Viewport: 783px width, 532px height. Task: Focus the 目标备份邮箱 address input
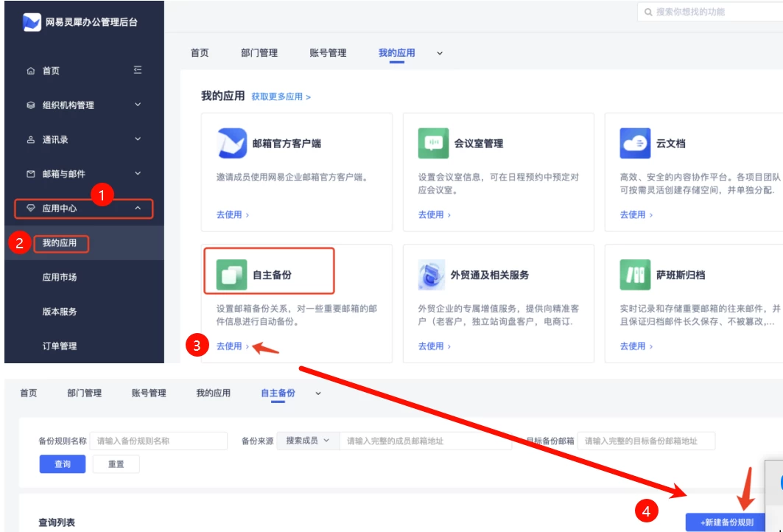[x=646, y=441]
